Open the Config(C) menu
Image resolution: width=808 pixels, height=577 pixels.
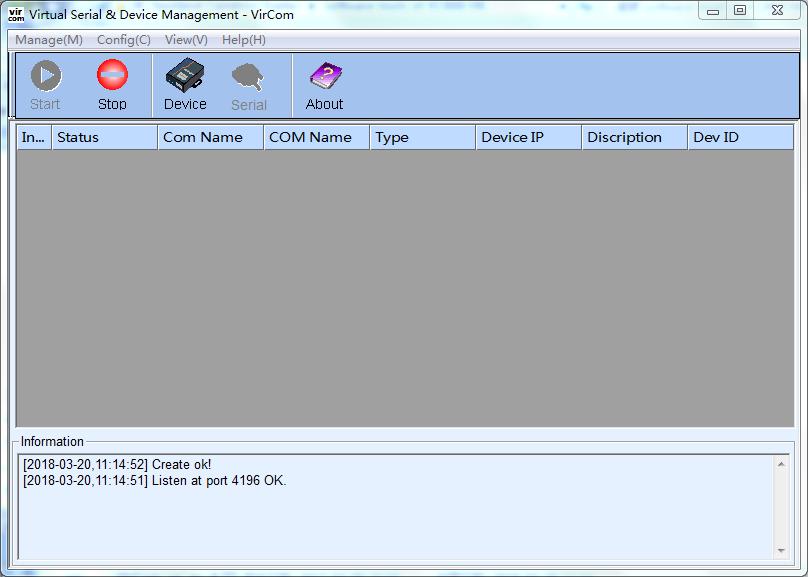point(124,40)
